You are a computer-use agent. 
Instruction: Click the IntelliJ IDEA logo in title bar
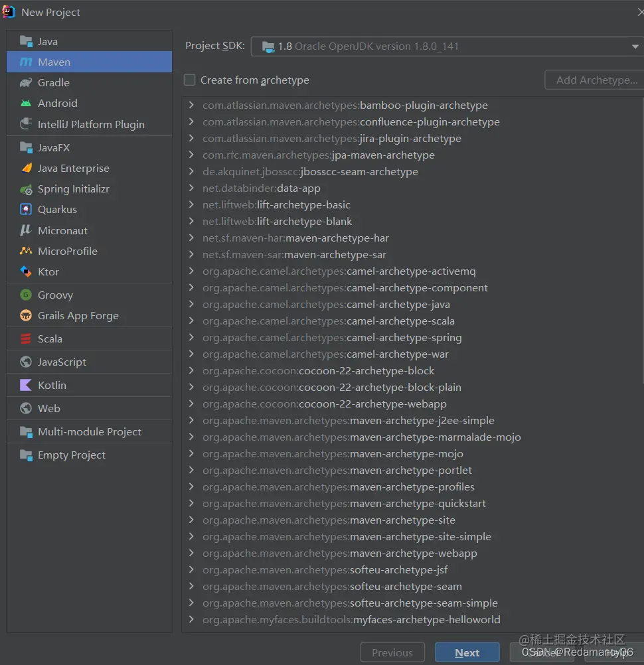(8, 12)
